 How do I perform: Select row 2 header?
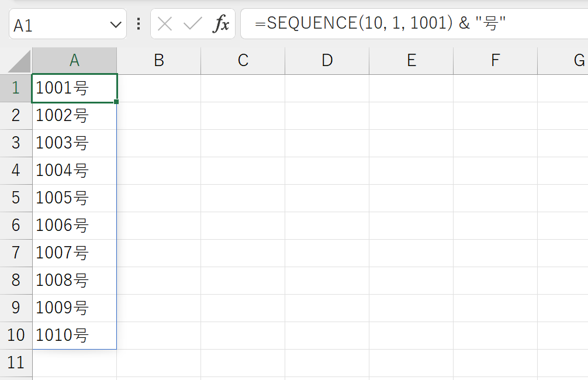click(16, 116)
